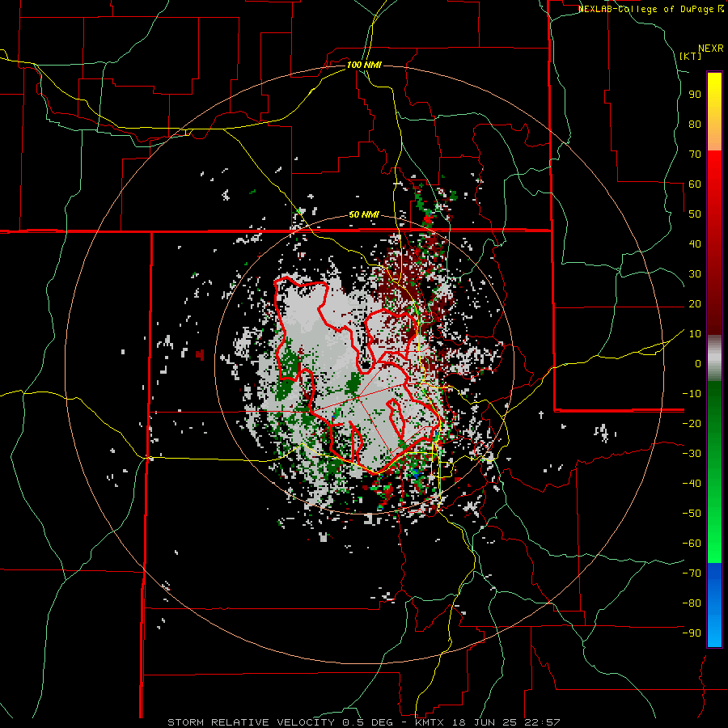
Task: Click the "KMTX" station identifier in the caption
Action: click(428, 722)
